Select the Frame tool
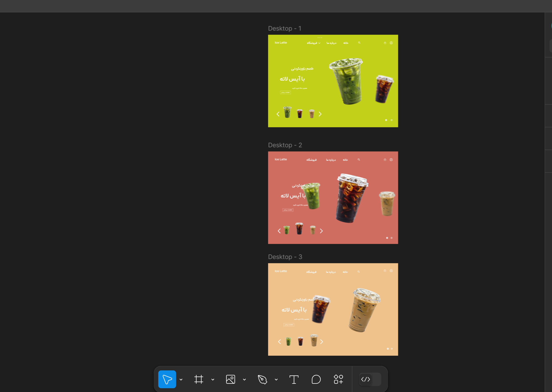The image size is (552, 392). (199, 379)
